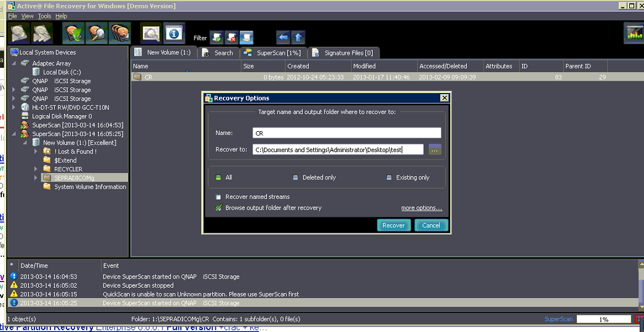The width and height of the screenshot is (644, 332).
Task: Open the disk search icon with magnifying glass
Action: [97, 33]
